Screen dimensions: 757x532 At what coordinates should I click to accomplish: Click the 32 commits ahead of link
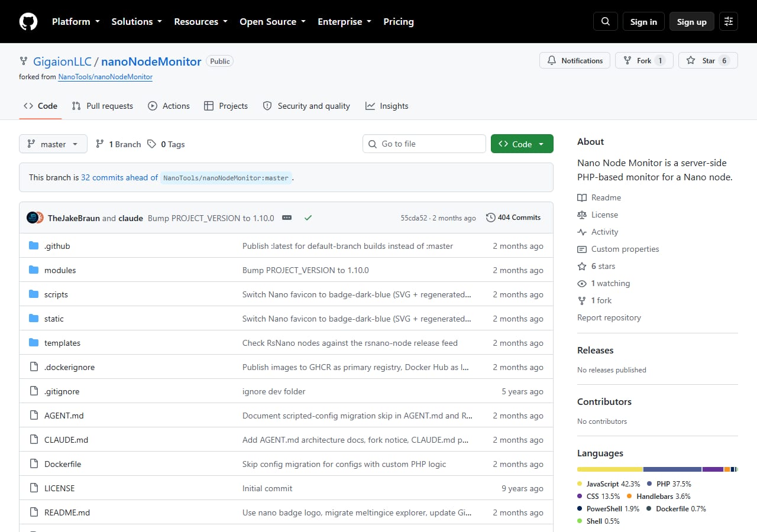point(119,177)
